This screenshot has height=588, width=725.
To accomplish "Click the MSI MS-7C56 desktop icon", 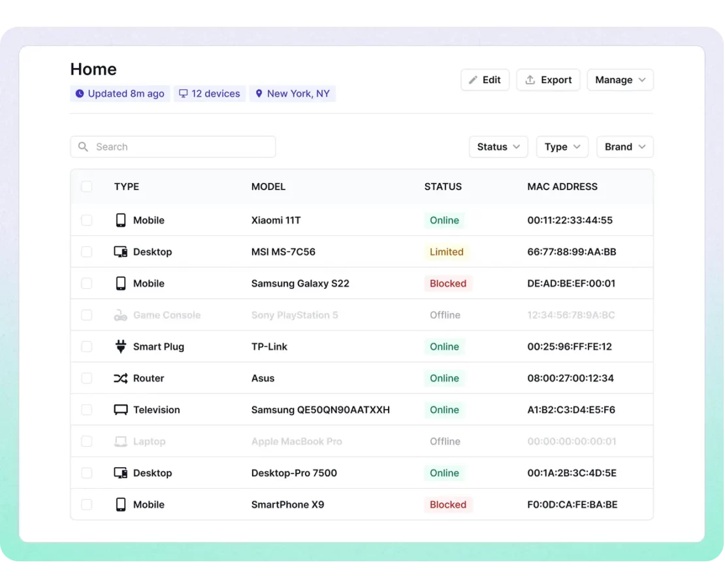I will coord(120,252).
